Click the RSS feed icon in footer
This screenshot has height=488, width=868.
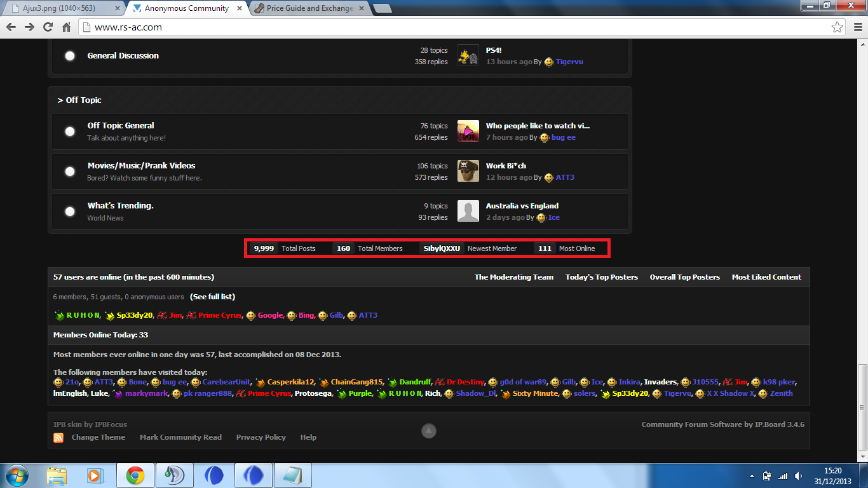58,438
